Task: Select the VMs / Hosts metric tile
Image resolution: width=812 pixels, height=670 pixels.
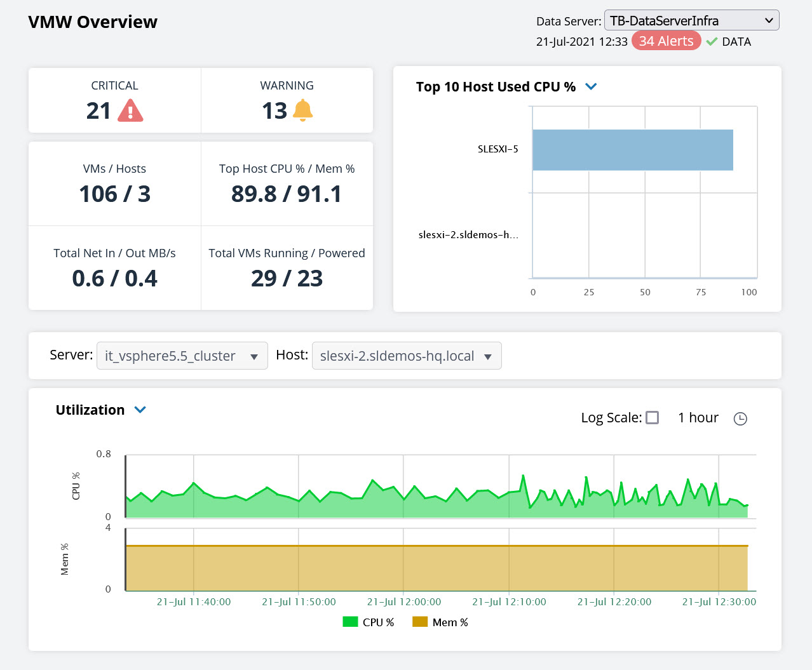Action: coord(114,184)
